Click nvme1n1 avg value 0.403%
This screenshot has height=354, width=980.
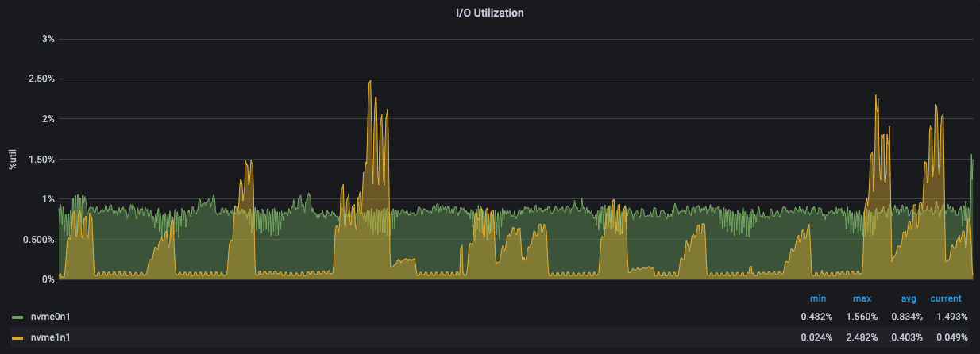pos(908,337)
